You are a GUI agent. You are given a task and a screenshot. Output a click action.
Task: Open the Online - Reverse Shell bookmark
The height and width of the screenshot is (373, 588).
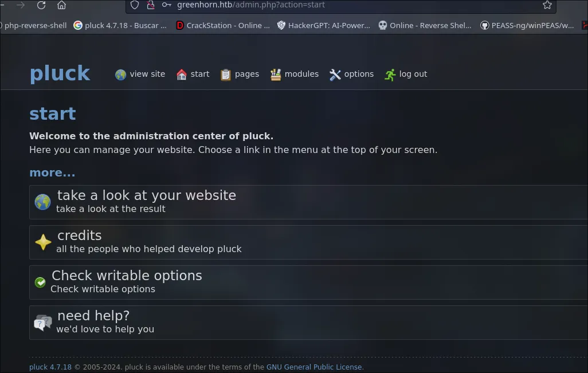coord(425,25)
